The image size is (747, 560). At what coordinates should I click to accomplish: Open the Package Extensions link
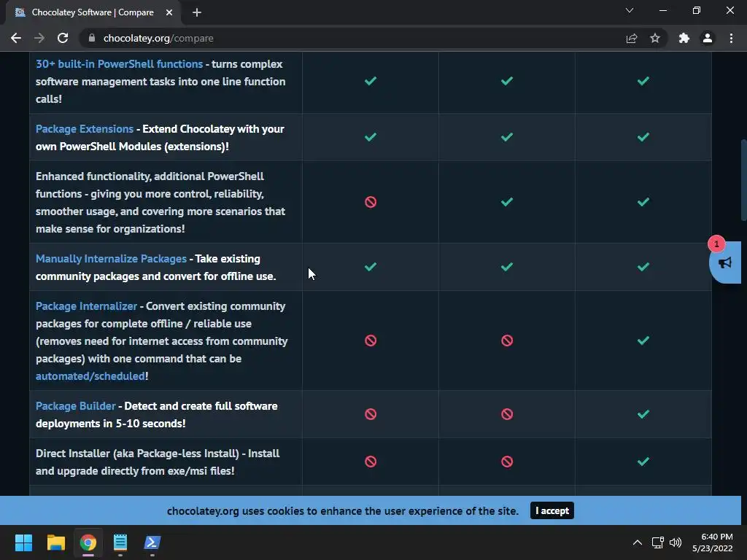85,129
